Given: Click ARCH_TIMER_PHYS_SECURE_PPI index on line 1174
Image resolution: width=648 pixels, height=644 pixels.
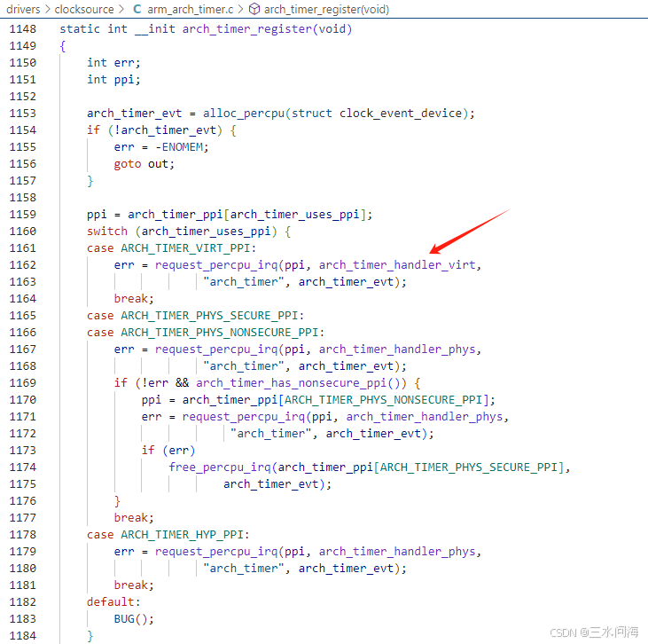Looking at the screenshot, I should [x=469, y=467].
